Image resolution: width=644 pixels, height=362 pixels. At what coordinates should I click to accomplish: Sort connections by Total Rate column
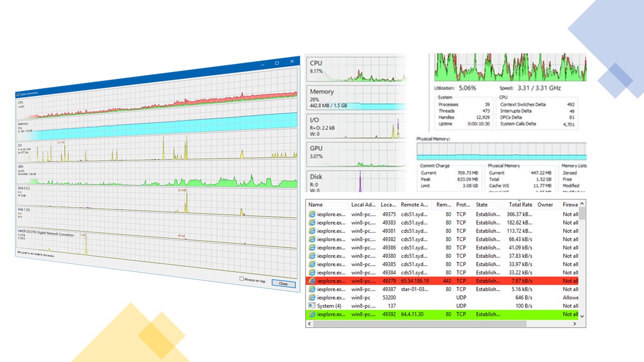[520, 205]
